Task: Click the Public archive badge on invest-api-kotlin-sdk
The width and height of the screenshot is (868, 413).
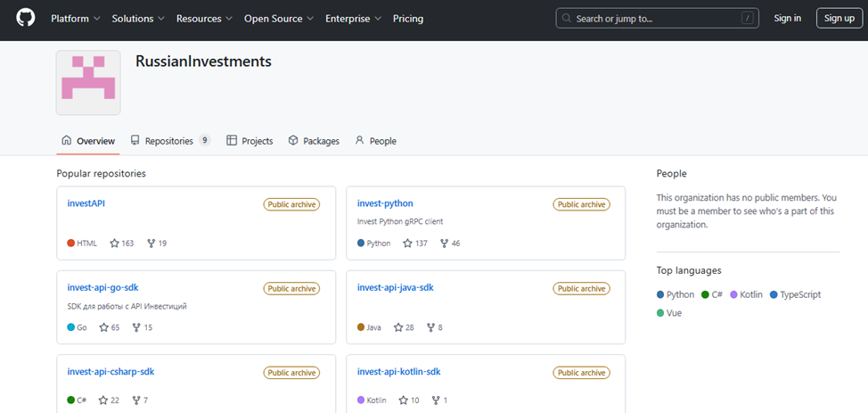Action: pos(581,373)
